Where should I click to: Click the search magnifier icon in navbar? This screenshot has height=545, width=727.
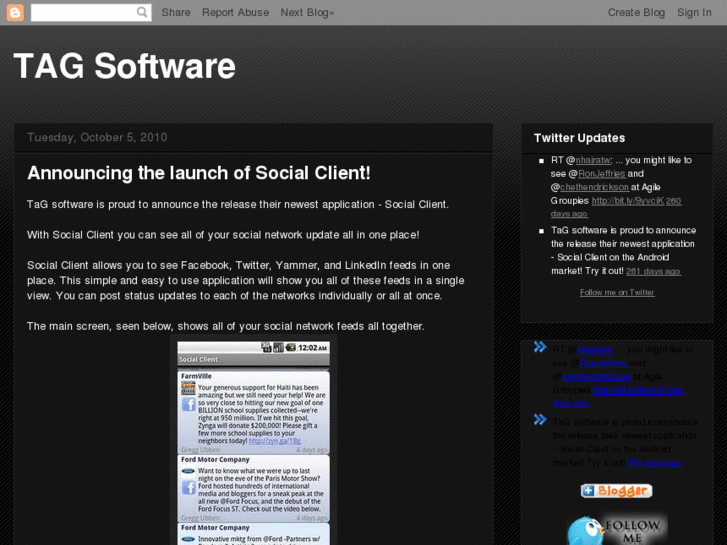[142, 12]
